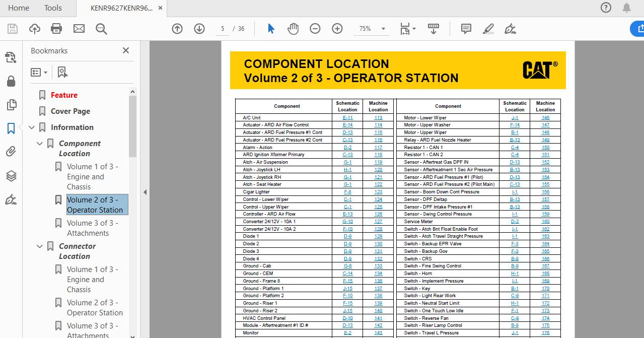Click the lock security sidebar icon

(11, 81)
